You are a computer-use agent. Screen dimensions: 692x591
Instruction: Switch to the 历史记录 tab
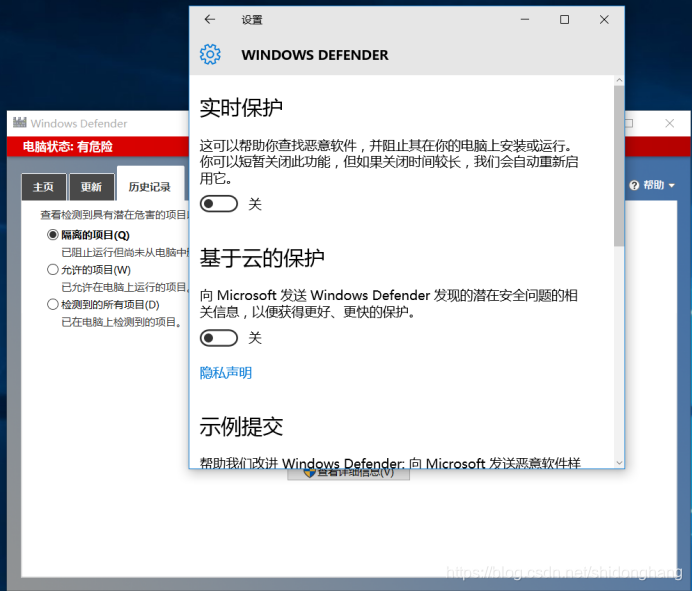[x=150, y=184]
